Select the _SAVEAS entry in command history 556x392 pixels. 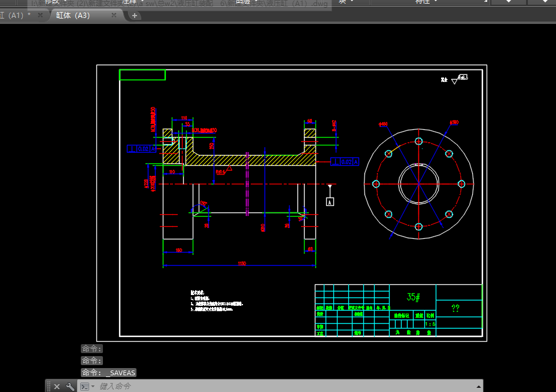click(x=119, y=372)
